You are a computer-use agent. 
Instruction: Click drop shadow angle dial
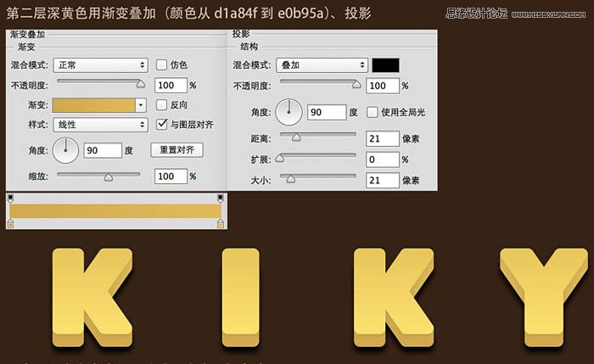coord(289,112)
